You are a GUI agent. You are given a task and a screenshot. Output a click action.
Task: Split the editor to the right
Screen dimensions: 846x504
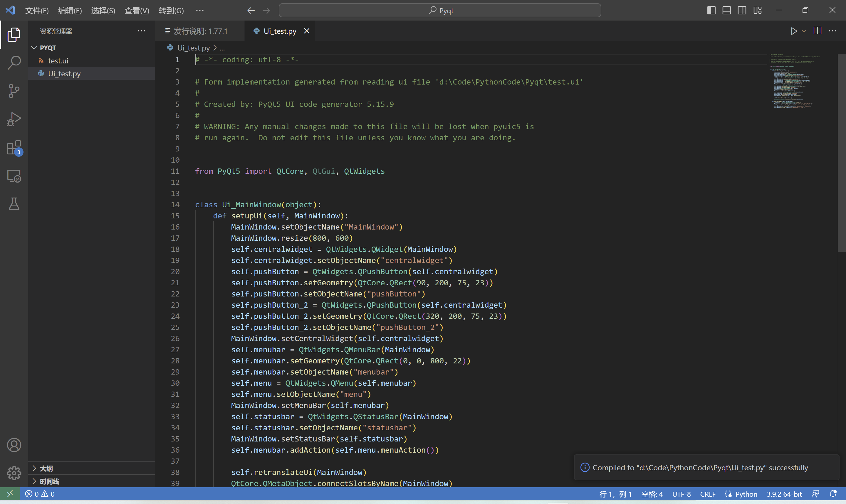818,31
